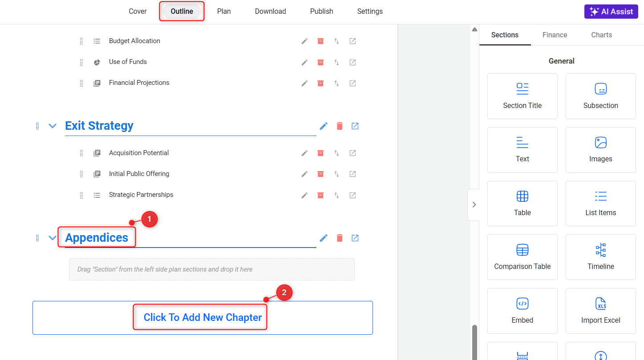Image resolution: width=644 pixels, height=360 pixels.
Task: Click the Appendices chapter title
Action: pyautogui.click(x=97, y=238)
